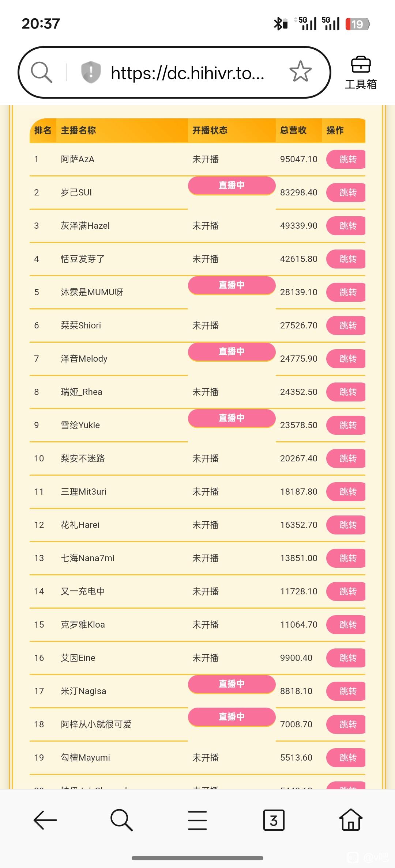Click 跳转 for 勾檀Mayumi
This screenshot has height=868, width=395.
coord(346,758)
